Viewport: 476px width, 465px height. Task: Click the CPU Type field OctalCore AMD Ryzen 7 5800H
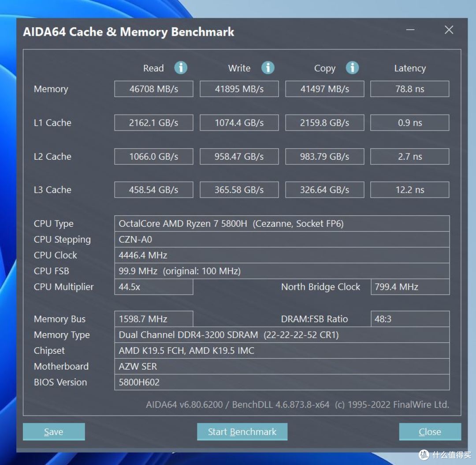tap(282, 224)
